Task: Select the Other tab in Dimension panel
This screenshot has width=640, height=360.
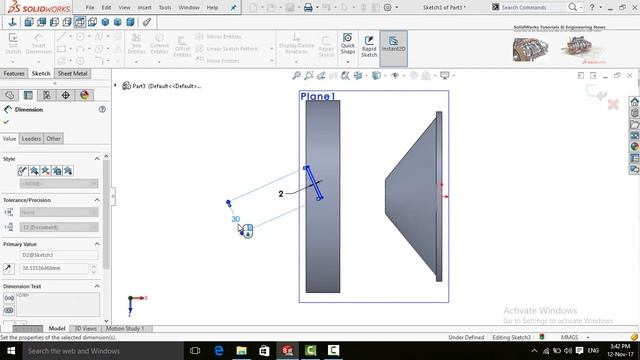Action: coord(53,138)
